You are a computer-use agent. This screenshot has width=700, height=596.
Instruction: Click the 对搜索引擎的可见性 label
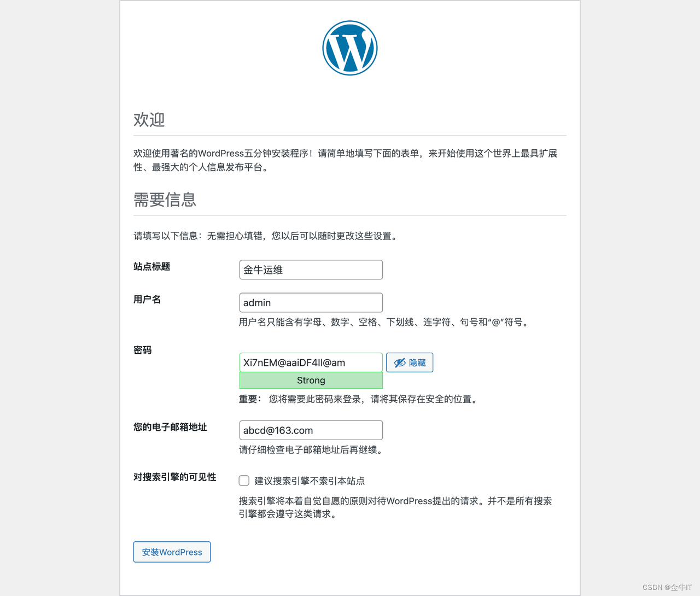pos(175,477)
